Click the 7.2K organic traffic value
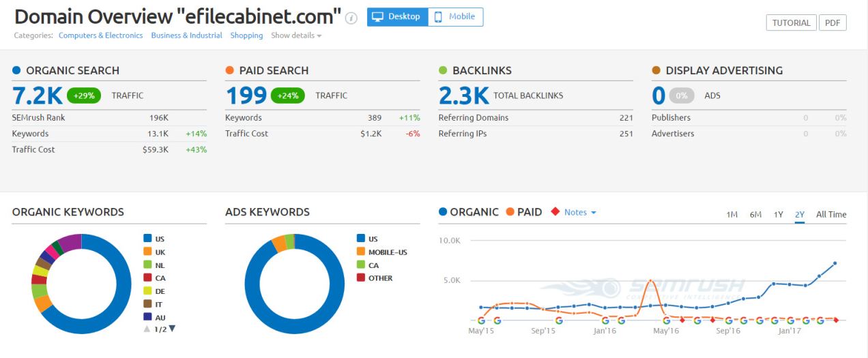This screenshot has height=358, width=868. 38,95
